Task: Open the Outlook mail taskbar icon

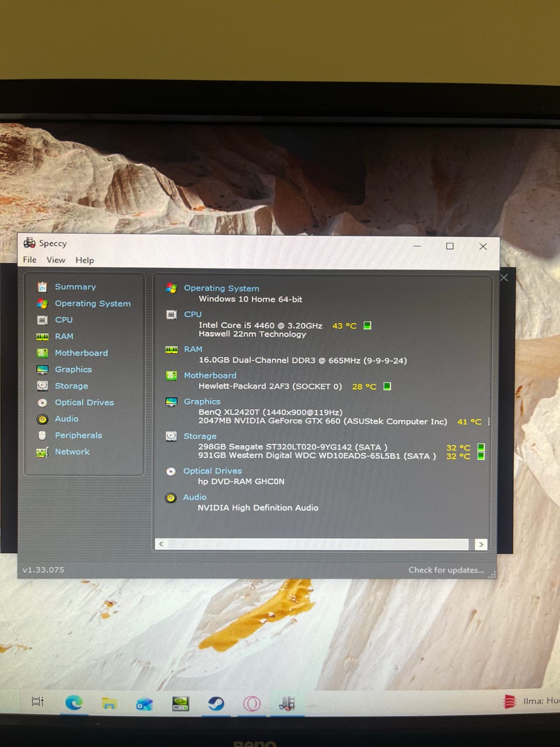Action: (145, 704)
